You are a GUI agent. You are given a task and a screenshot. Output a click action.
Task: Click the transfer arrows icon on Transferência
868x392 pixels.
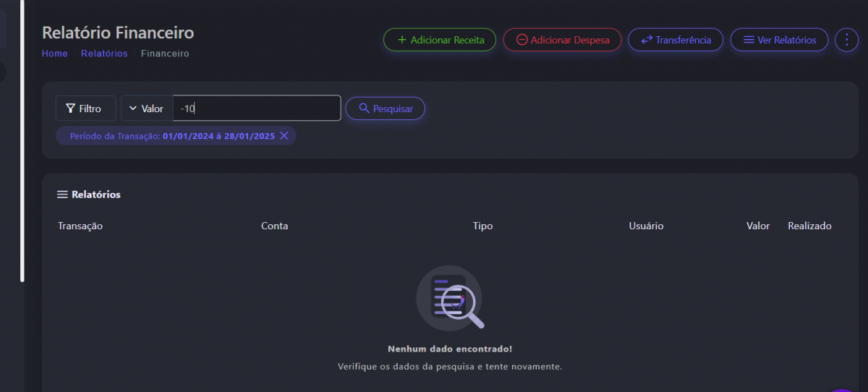[x=647, y=40]
